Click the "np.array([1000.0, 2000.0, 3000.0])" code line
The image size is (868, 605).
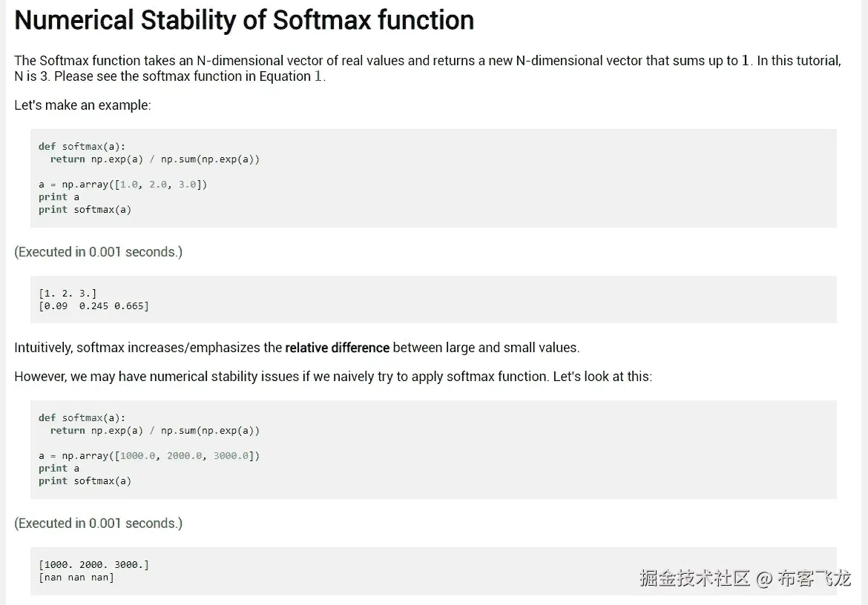[149, 455]
